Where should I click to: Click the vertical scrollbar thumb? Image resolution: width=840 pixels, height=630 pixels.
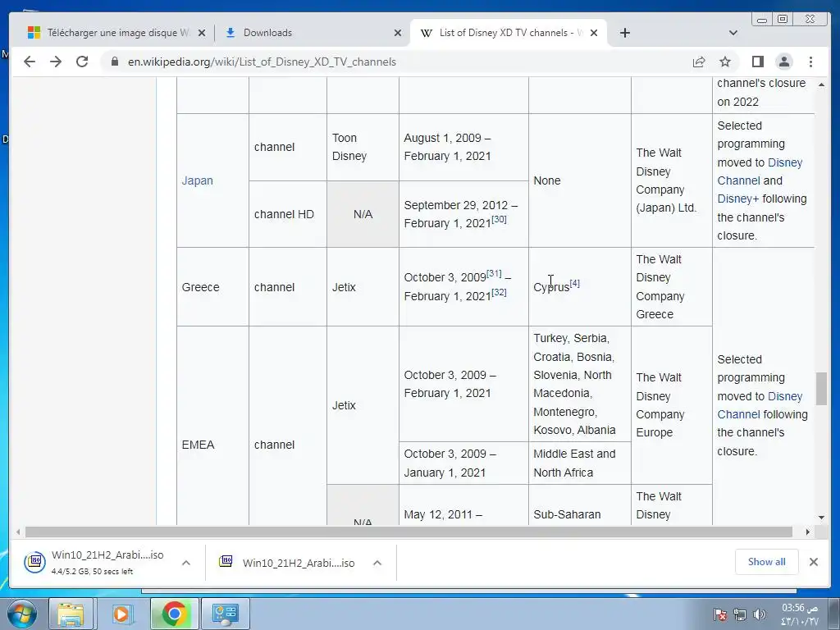(821, 388)
